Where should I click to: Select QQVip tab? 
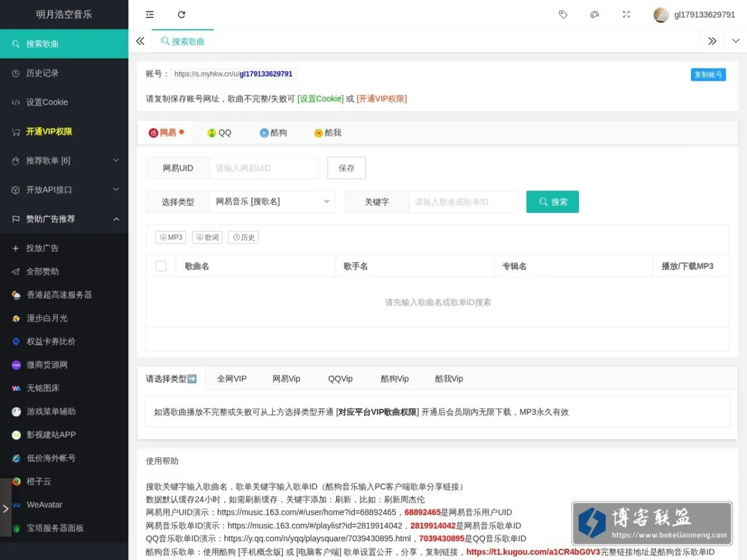coord(341,378)
